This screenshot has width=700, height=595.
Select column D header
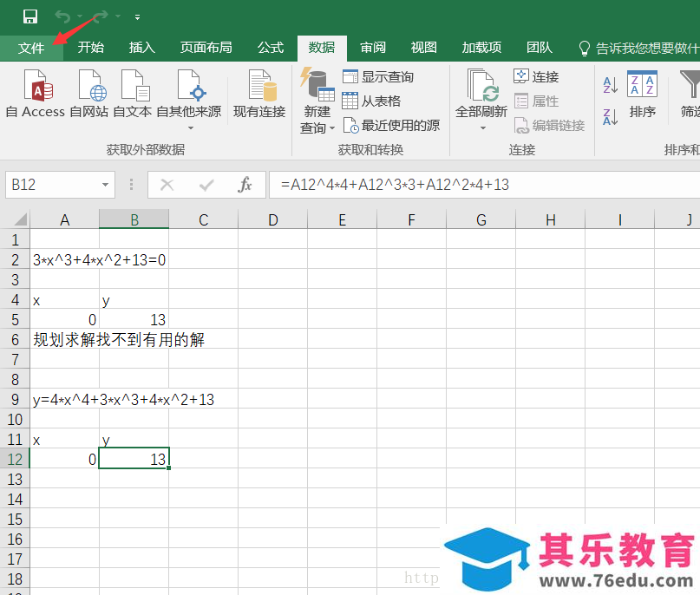[x=272, y=219]
